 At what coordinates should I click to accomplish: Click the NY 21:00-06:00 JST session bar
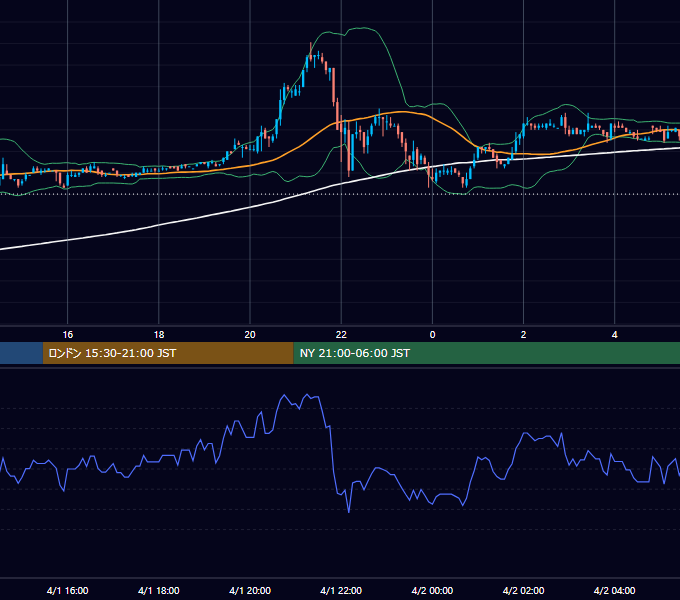click(x=487, y=353)
